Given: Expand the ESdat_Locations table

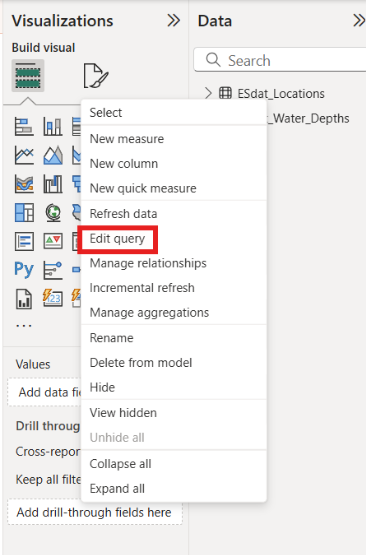Looking at the screenshot, I should 208,93.
